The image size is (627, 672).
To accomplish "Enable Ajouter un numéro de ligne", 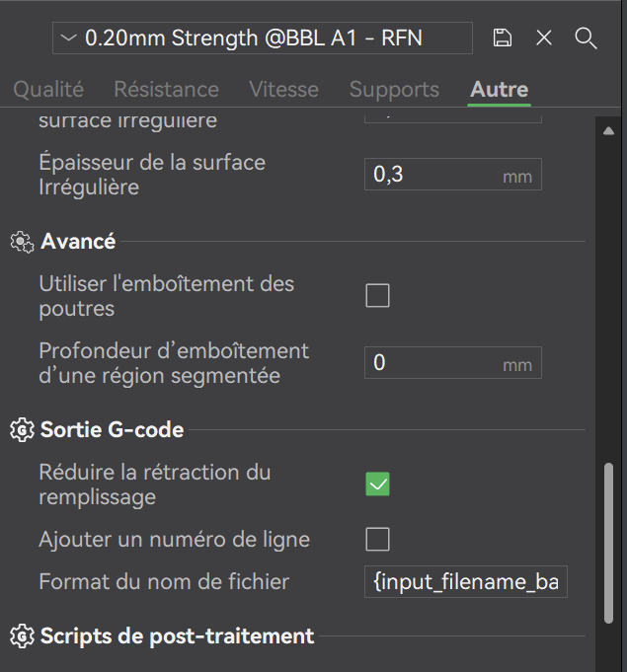I will coord(377,540).
